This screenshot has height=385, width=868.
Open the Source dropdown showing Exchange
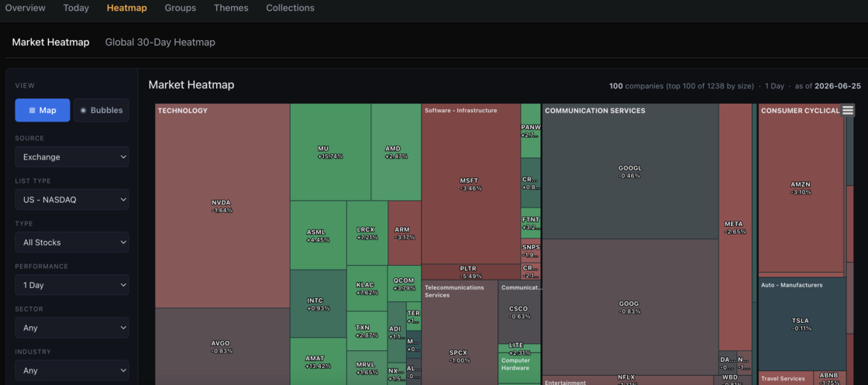pos(72,156)
